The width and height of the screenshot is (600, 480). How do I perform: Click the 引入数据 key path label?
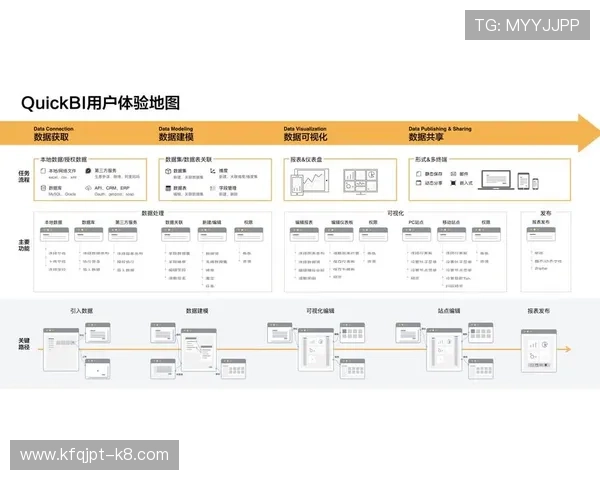82,311
